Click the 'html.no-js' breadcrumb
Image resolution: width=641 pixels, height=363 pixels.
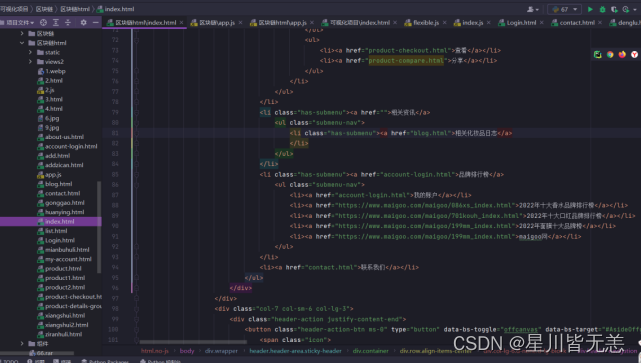(155, 351)
